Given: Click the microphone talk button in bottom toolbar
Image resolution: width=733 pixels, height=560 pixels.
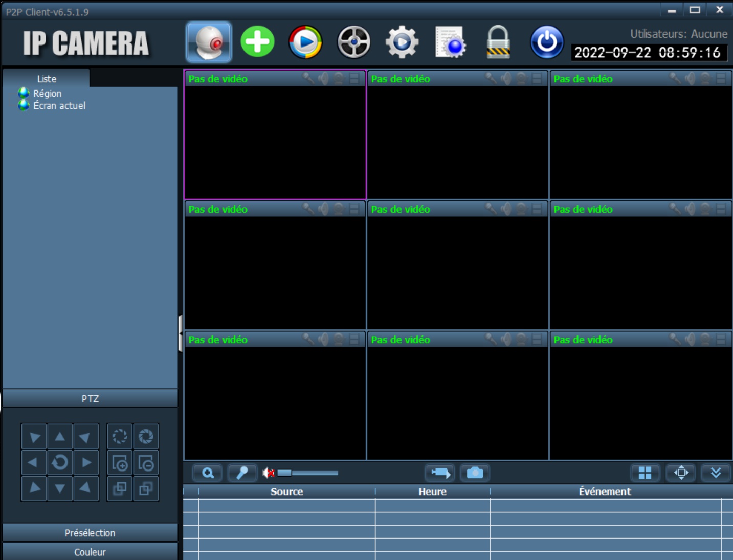Looking at the screenshot, I should pos(242,473).
